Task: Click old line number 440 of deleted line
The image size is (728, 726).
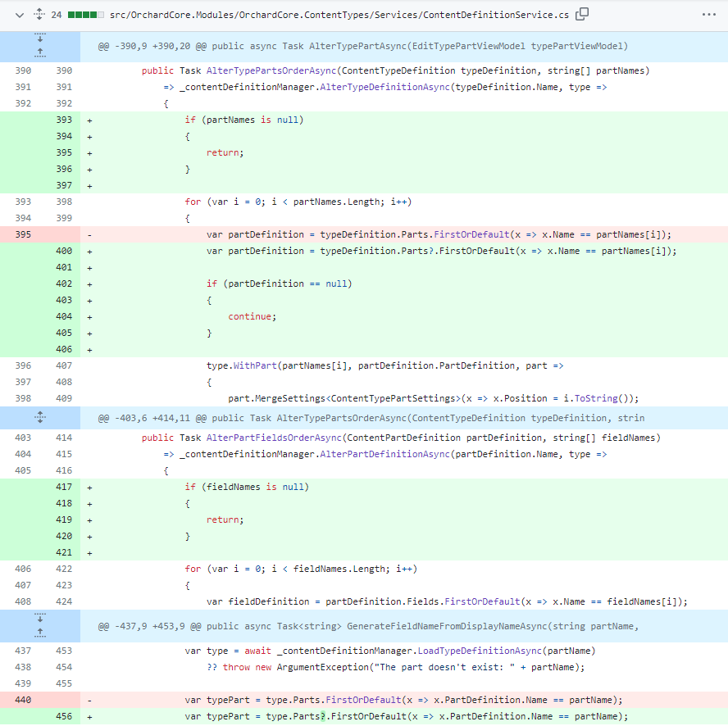Action: coord(23,700)
